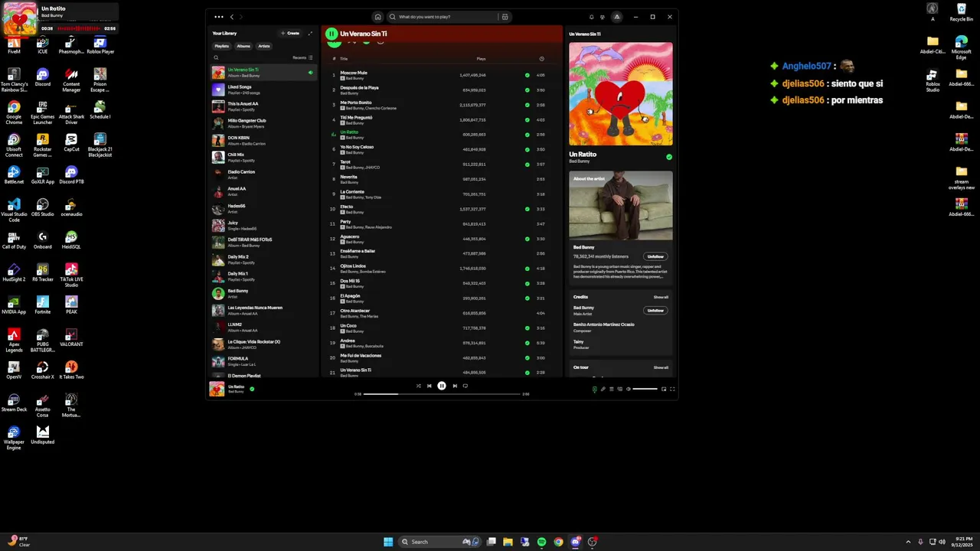
Task: Open the About the artist photo card
Action: 621,205
